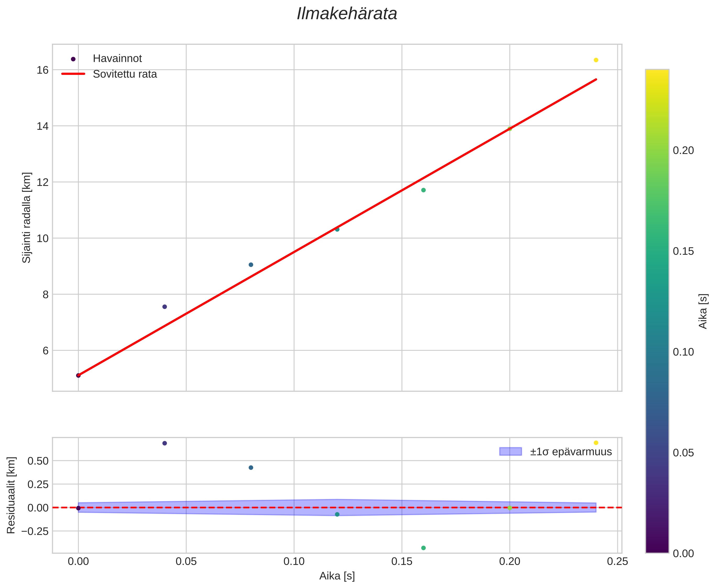The height and width of the screenshot is (588, 715).
Task: Click the 0.10 tick label on x-axis
Action: (294, 562)
